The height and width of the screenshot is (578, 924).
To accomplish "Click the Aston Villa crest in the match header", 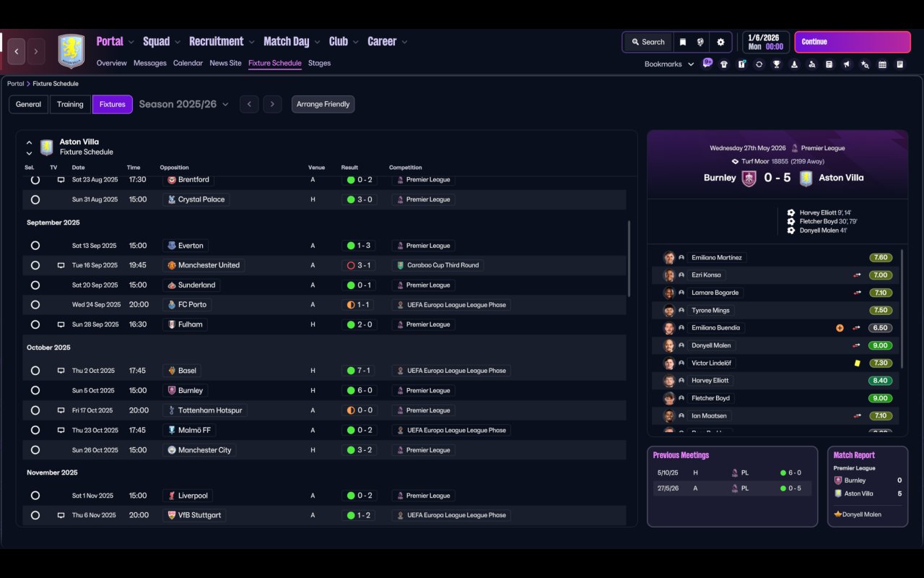I will (x=806, y=178).
